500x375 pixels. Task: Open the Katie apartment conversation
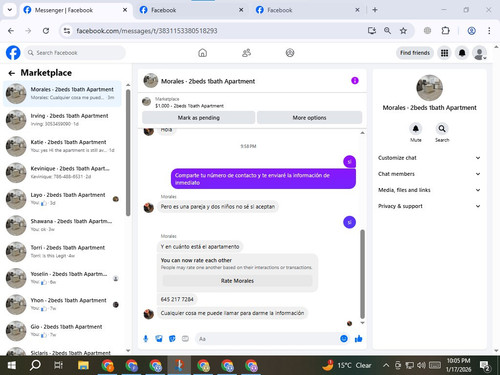click(63, 146)
